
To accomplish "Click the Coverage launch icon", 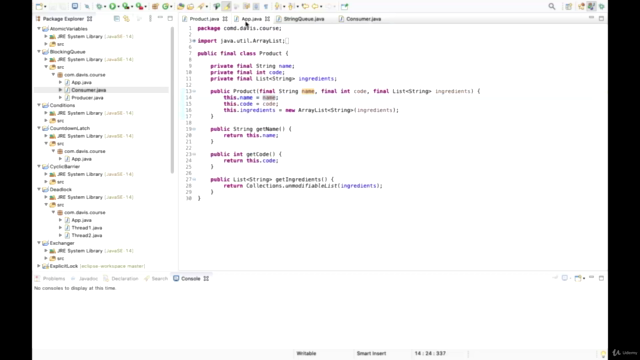I will tap(125, 7).
